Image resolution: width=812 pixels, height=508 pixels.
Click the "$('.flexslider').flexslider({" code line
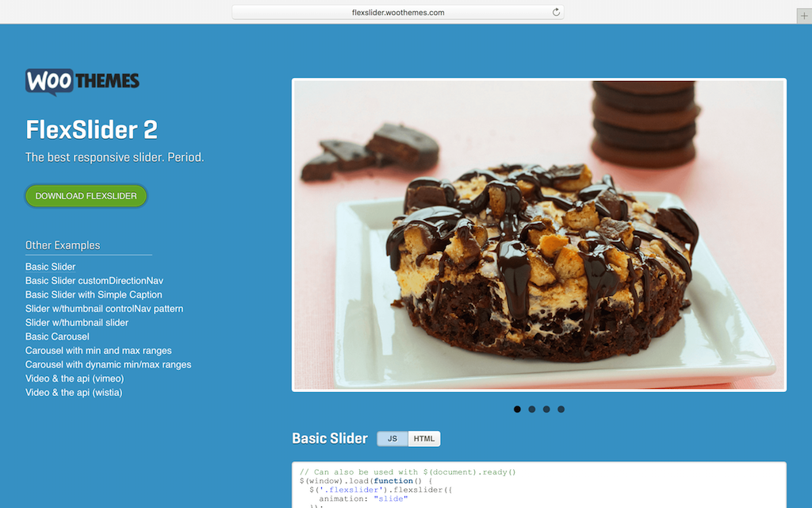click(381, 489)
